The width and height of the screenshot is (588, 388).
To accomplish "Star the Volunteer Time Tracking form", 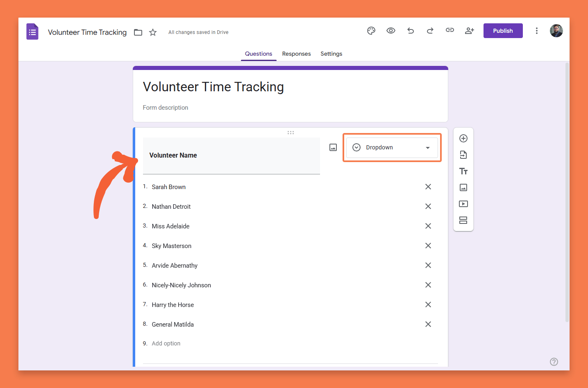I will point(153,32).
